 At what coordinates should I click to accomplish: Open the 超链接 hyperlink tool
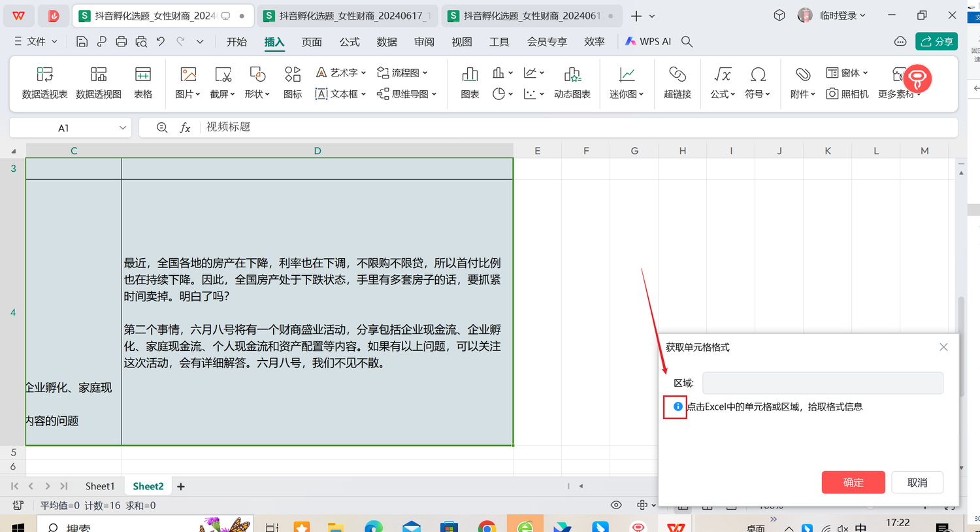pos(677,82)
